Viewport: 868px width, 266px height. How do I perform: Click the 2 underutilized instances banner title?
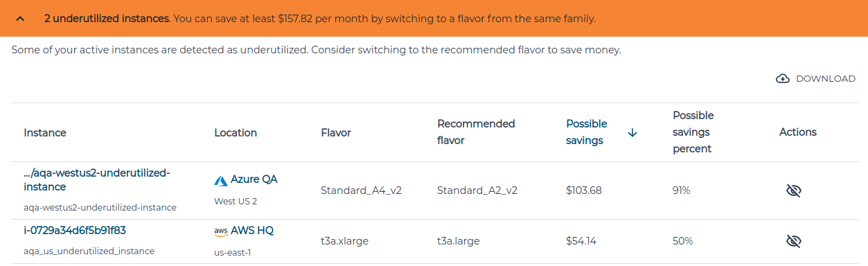pyautogui.click(x=107, y=19)
